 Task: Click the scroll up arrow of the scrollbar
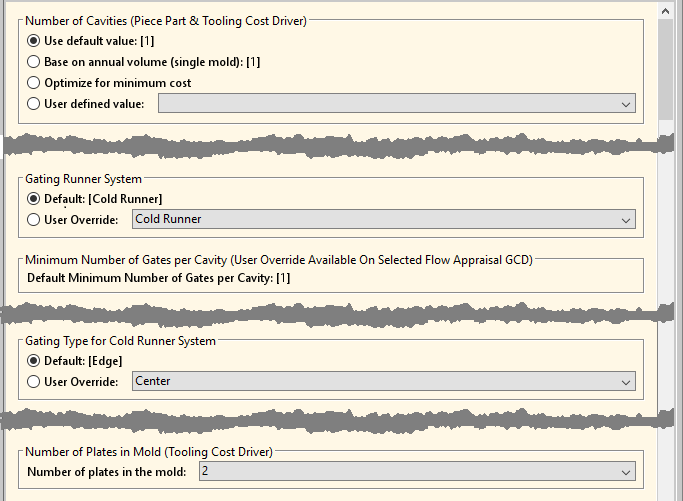665,11
